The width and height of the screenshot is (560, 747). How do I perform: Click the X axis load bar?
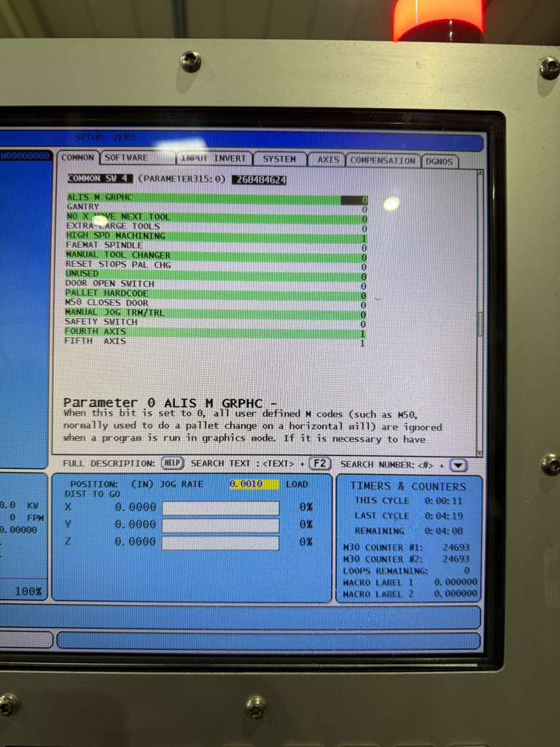(x=220, y=508)
